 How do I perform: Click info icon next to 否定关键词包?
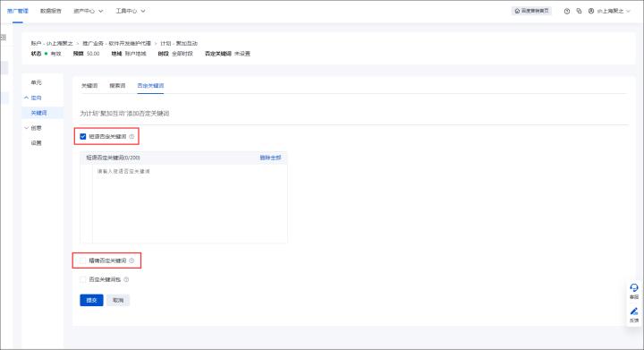tap(126, 279)
